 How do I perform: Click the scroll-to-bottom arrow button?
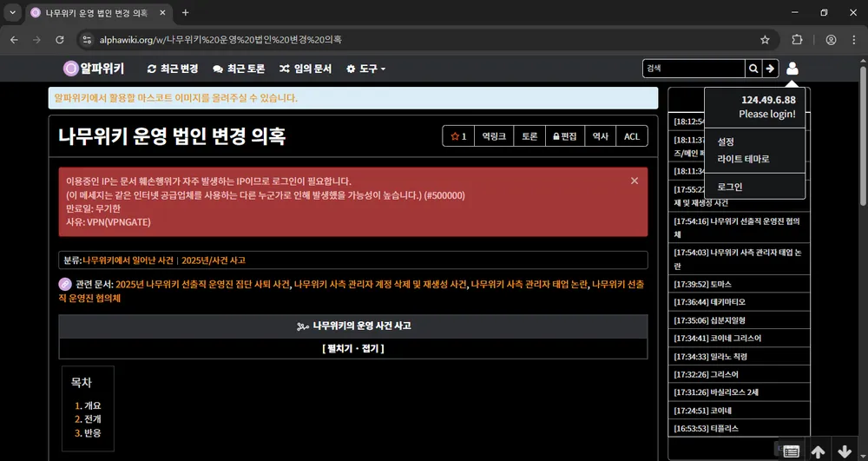pos(845,451)
